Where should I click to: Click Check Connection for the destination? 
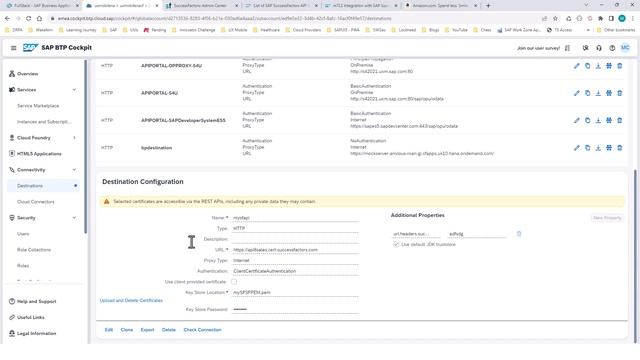(202, 330)
